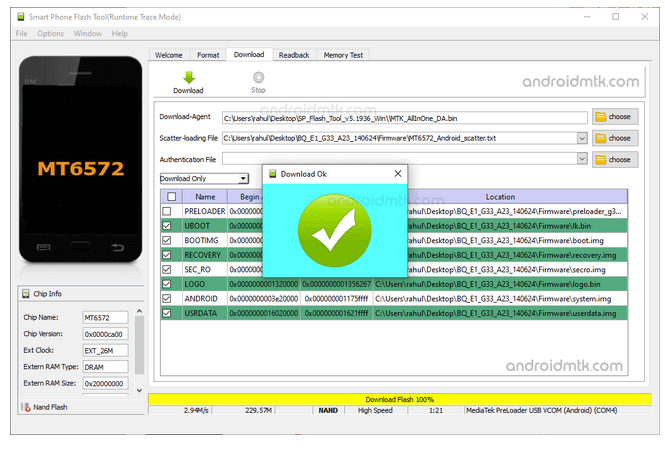This screenshot has width=665, height=450.
Task: Expand the Scatter-loading File dropdown arrow
Action: pos(582,138)
